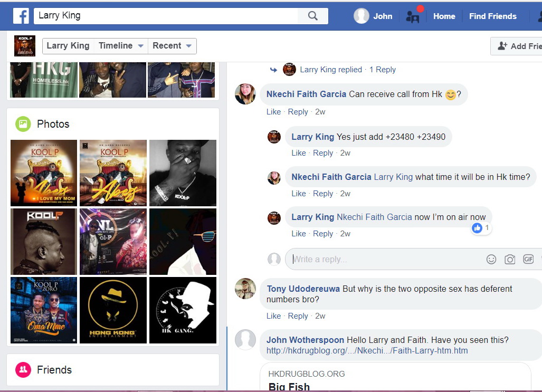This screenshot has height=392, width=542.
Task: Open the GIF picker in reply box
Action: [x=528, y=259]
